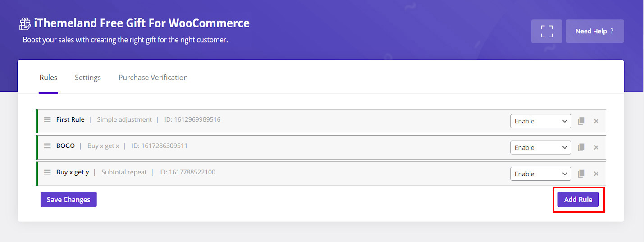Select the Rules tab

point(48,78)
